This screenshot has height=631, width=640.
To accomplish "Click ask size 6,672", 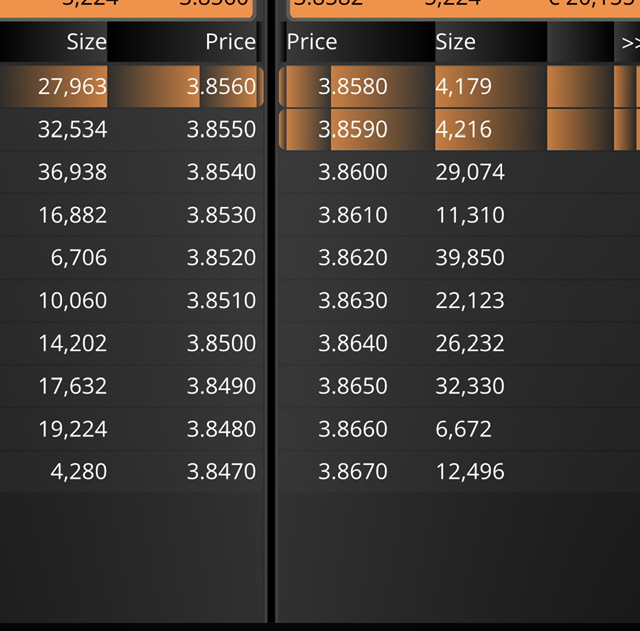I will pos(464,429).
